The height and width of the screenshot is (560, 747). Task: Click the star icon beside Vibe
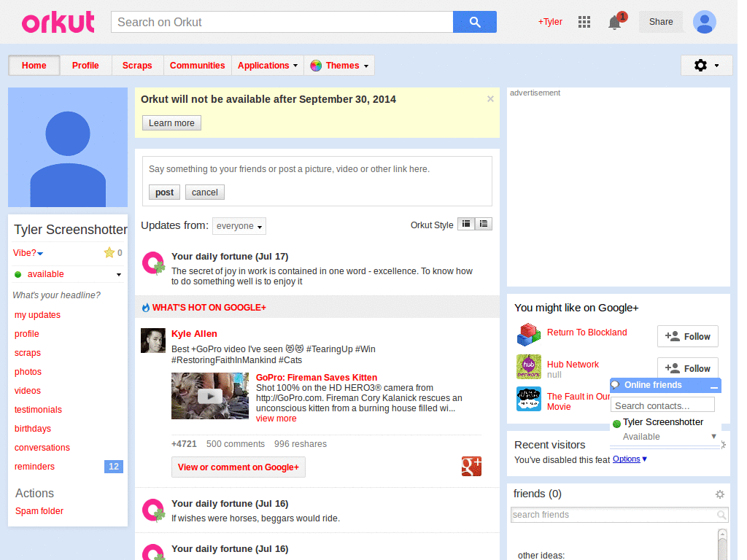coord(109,252)
